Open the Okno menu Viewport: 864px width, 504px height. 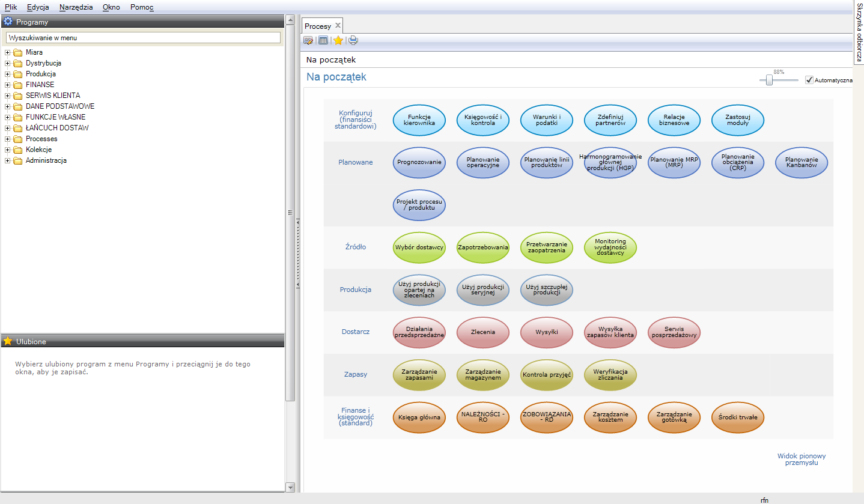[111, 7]
